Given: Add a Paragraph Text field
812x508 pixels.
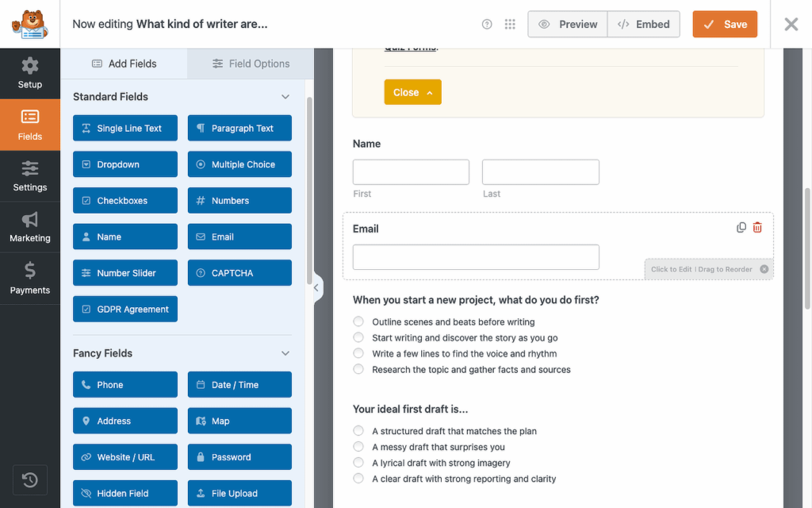Looking at the screenshot, I should (x=239, y=128).
